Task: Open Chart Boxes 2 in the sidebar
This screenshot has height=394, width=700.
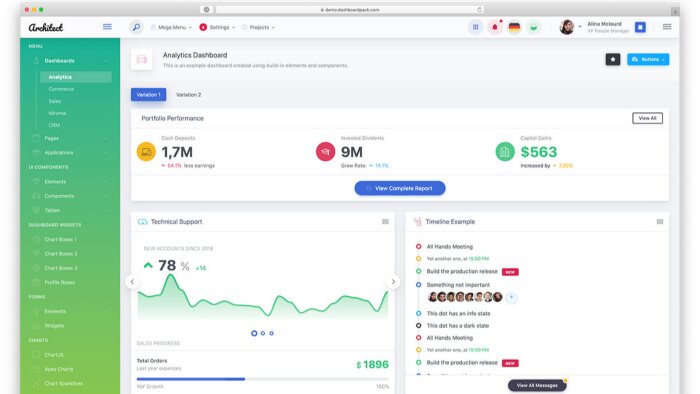Action: (x=60, y=254)
